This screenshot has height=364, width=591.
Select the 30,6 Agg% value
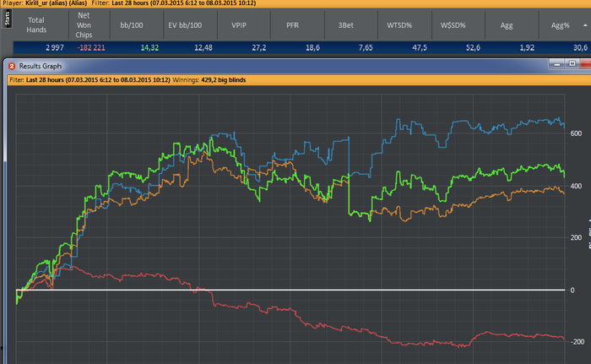[580, 48]
